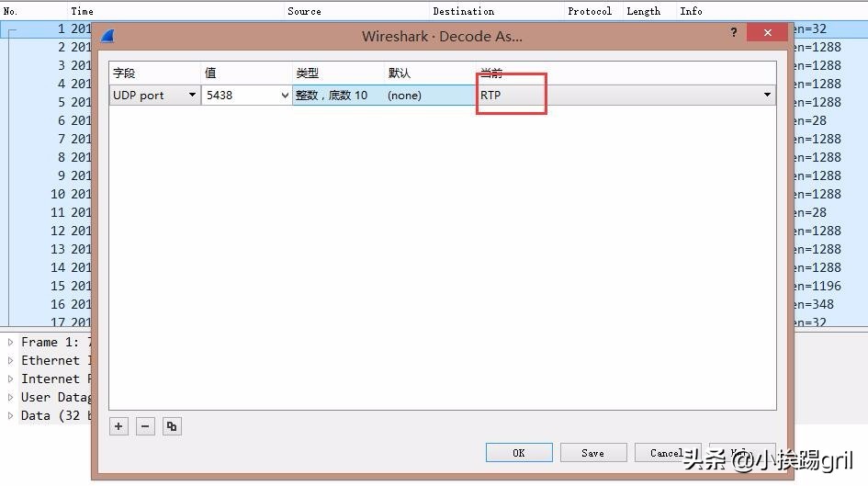The height and width of the screenshot is (486, 868).
Task: Select packet row 11 in list
Action: pyautogui.click(x=46, y=212)
